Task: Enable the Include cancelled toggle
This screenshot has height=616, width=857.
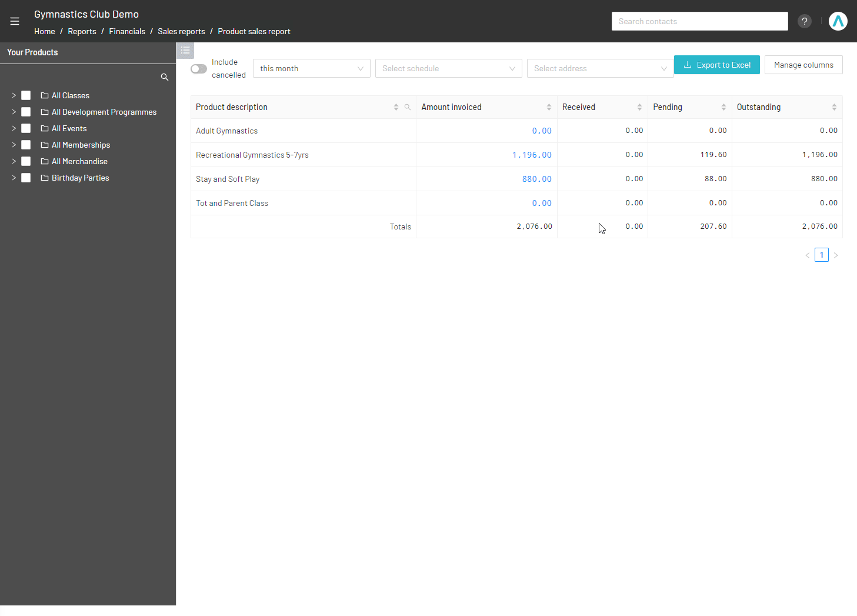Action: tap(198, 68)
